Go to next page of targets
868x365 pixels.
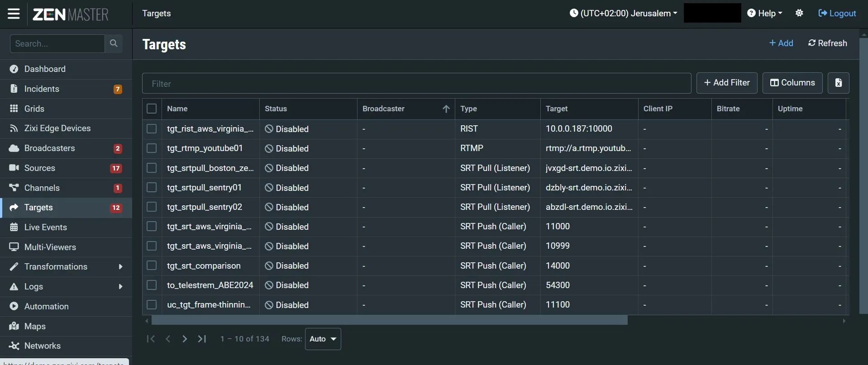click(x=185, y=339)
